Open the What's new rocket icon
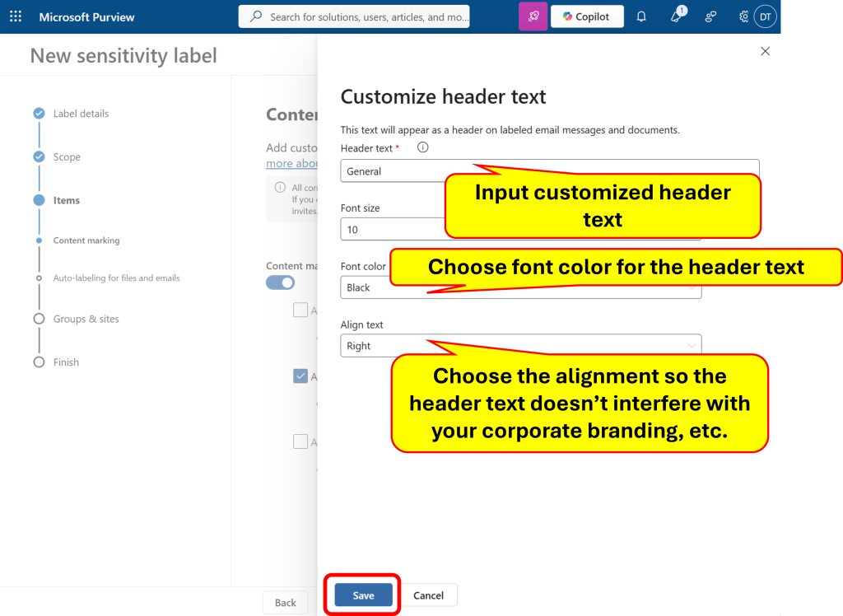The height and width of the screenshot is (616, 843). (x=677, y=16)
